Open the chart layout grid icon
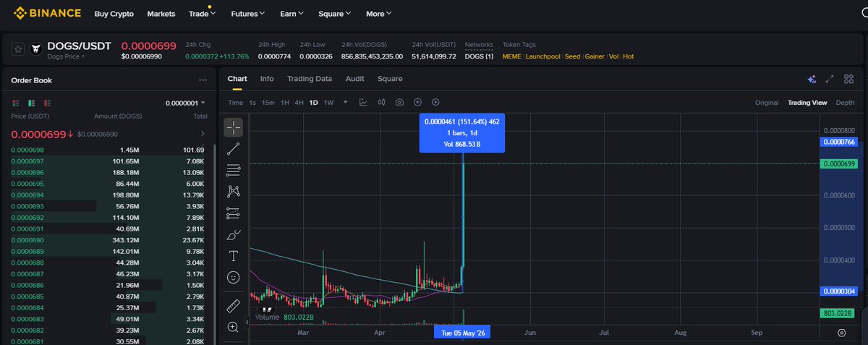Viewport: 868px width, 345px height. 848,79
